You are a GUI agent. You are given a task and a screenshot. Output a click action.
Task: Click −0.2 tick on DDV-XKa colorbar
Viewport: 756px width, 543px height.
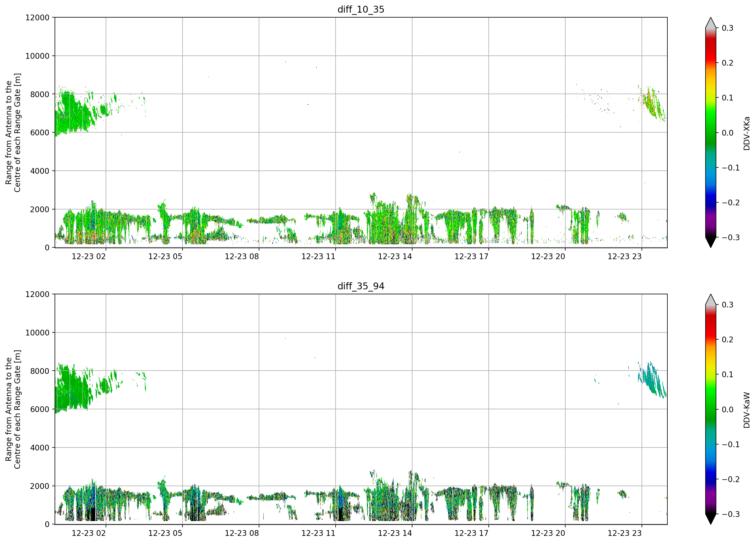[731, 203]
